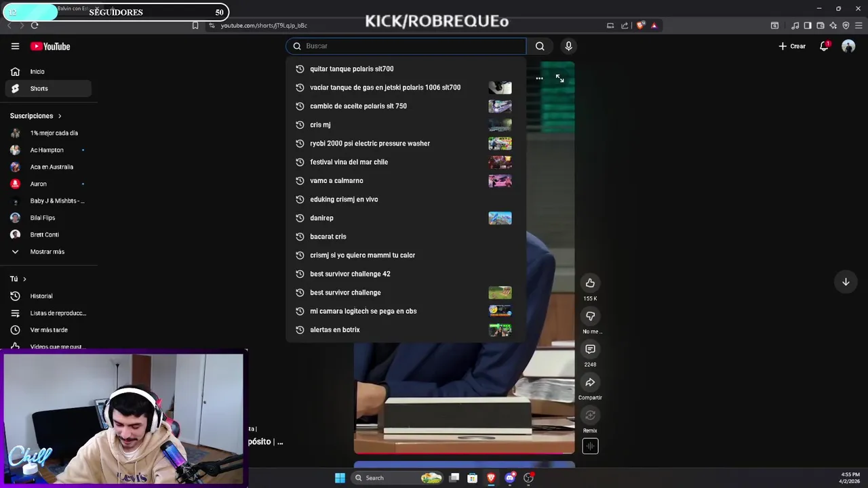Open the YouTube hamburger guide menu

[15, 46]
